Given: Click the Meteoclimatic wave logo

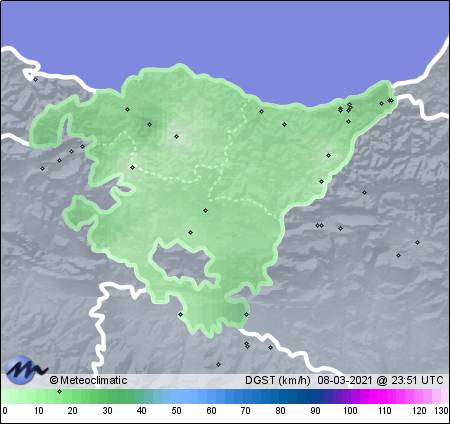Looking at the screenshot, I should point(26,370).
